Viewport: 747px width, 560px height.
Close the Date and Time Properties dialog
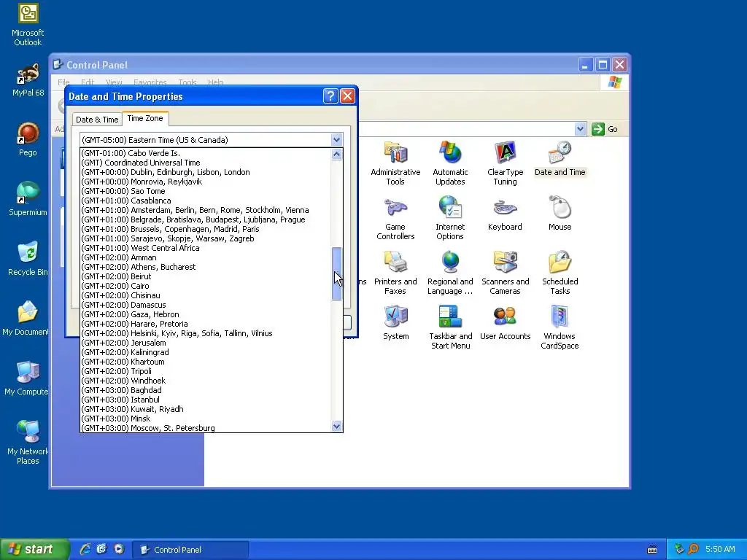[x=348, y=96]
